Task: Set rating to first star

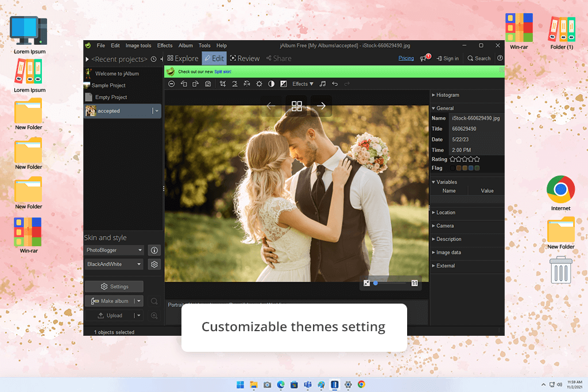Action: [x=452, y=160]
